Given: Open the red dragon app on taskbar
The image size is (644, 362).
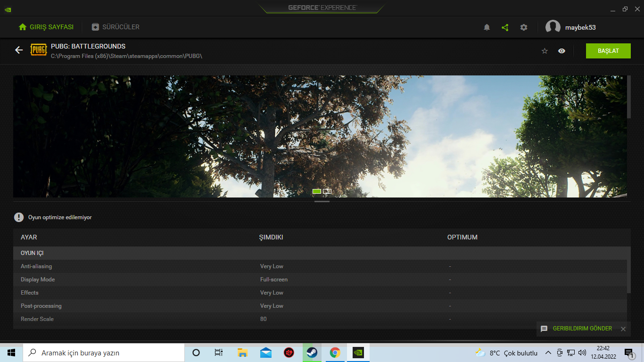Looking at the screenshot, I should click(289, 353).
